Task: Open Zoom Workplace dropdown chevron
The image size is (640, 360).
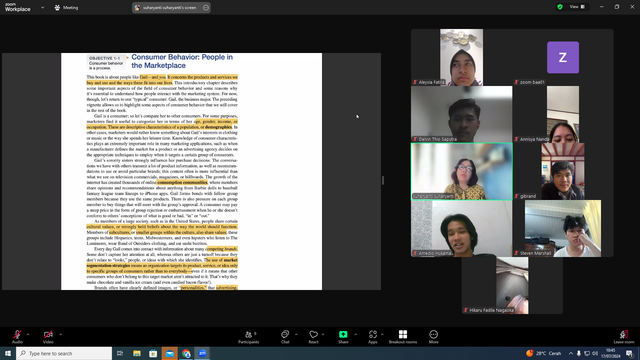Action: click(42, 7)
